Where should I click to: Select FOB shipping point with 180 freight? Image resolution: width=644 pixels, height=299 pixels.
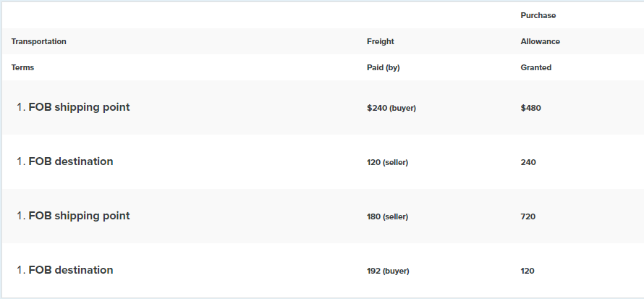pos(79,216)
